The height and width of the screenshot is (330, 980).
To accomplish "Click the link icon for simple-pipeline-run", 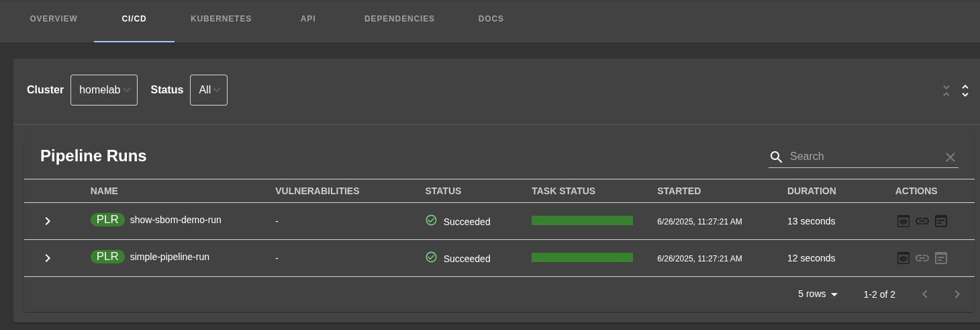I will [x=922, y=258].
